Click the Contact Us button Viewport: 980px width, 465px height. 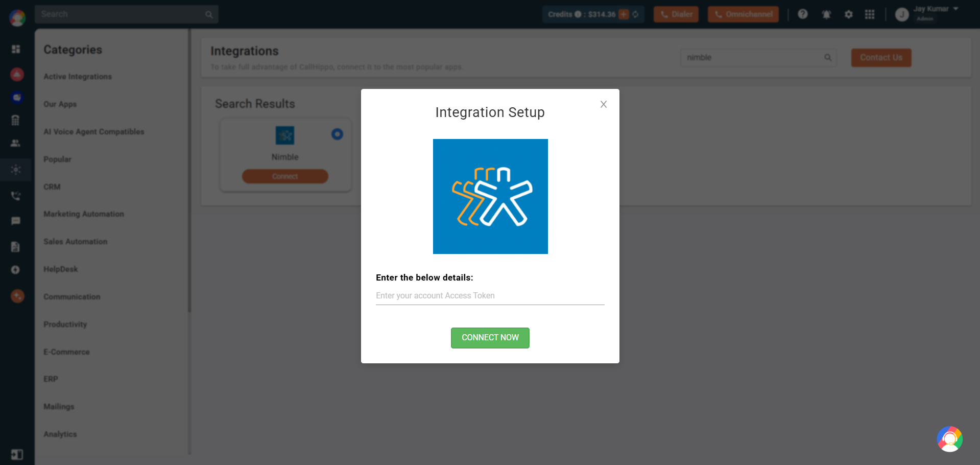(x=881, y=58)
